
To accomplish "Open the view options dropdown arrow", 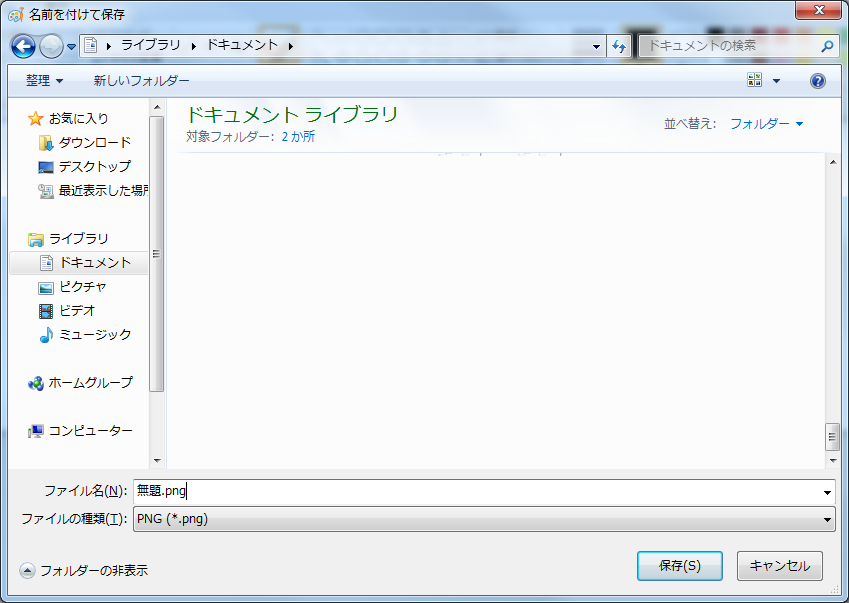I will 776,81.
